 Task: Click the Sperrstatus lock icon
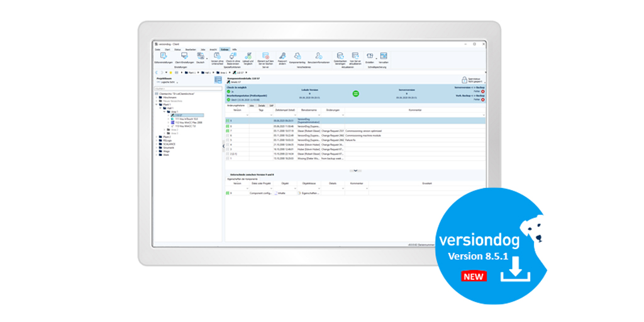click(464, 80)
